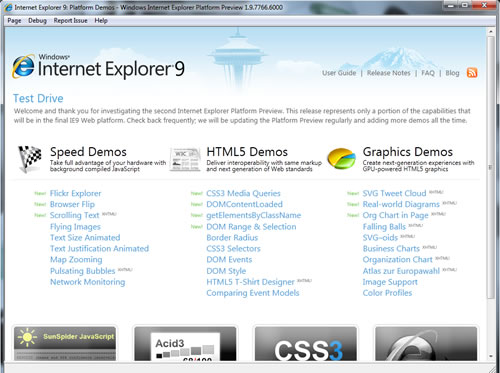Open the Blog link
The width and height of the screenshot is (500, 373).
452,73
